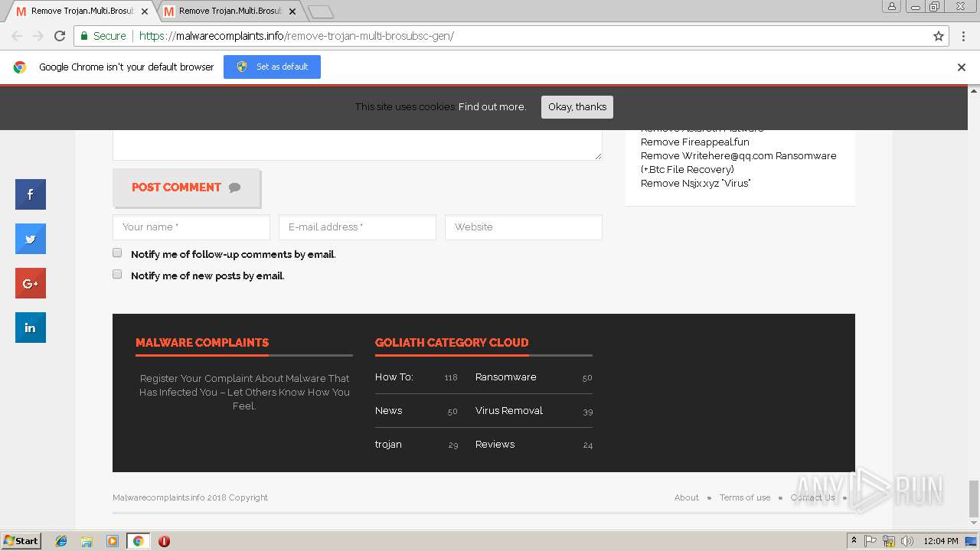Click inside comment text area
This screenshot has width=980, height=551.
click(x=357, y=145)
